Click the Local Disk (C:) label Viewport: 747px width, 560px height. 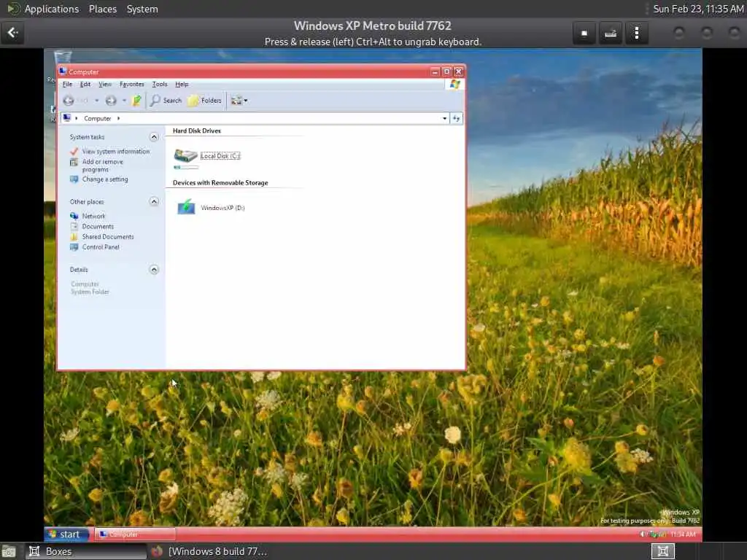[x=220, y=156]
